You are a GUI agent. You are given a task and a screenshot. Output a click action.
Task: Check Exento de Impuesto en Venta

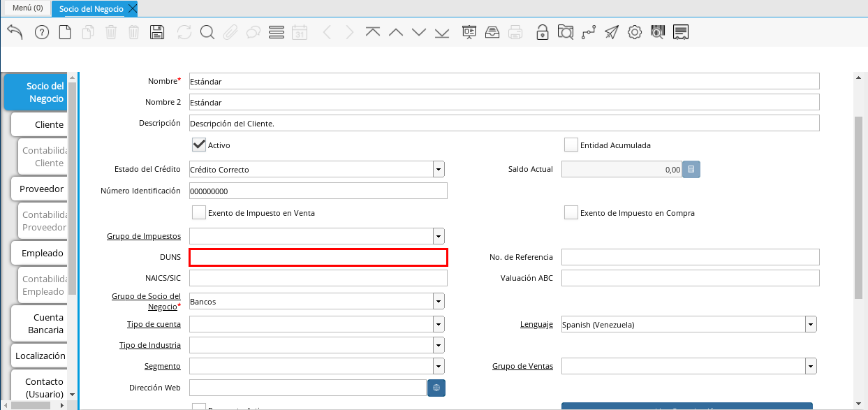point(199,212)
